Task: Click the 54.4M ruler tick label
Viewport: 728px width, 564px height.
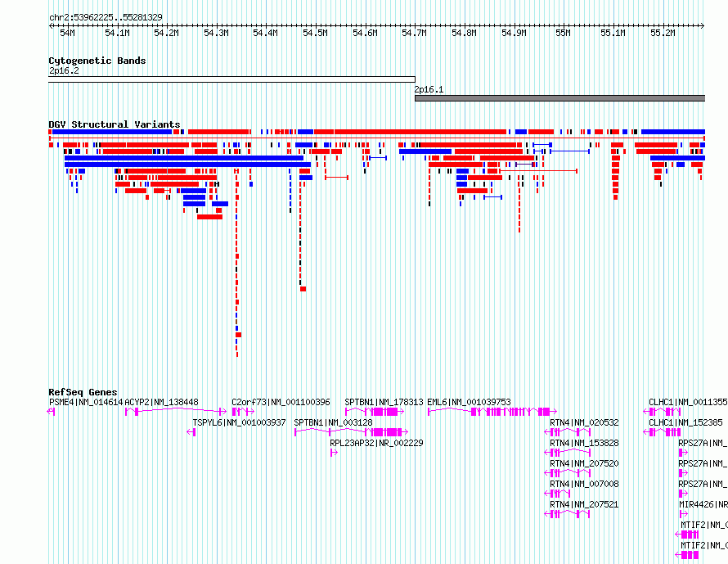Action: [266, 33]
